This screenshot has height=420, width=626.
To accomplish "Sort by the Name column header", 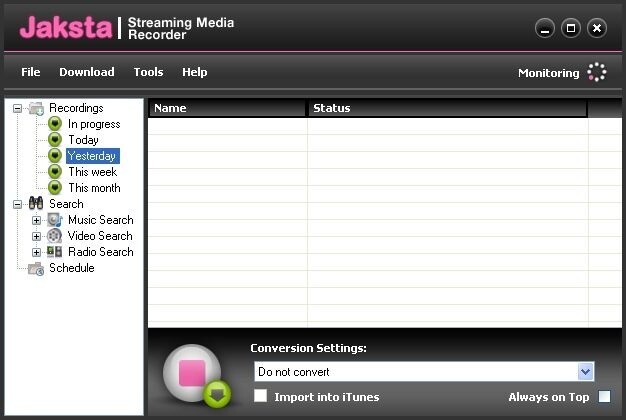I will (x=227, y=108).
